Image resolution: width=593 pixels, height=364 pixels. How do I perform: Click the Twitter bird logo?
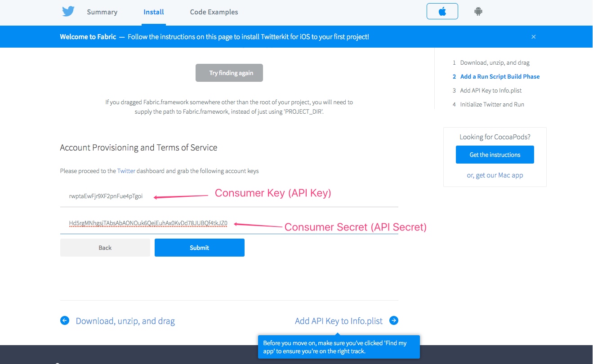[68, 12]
